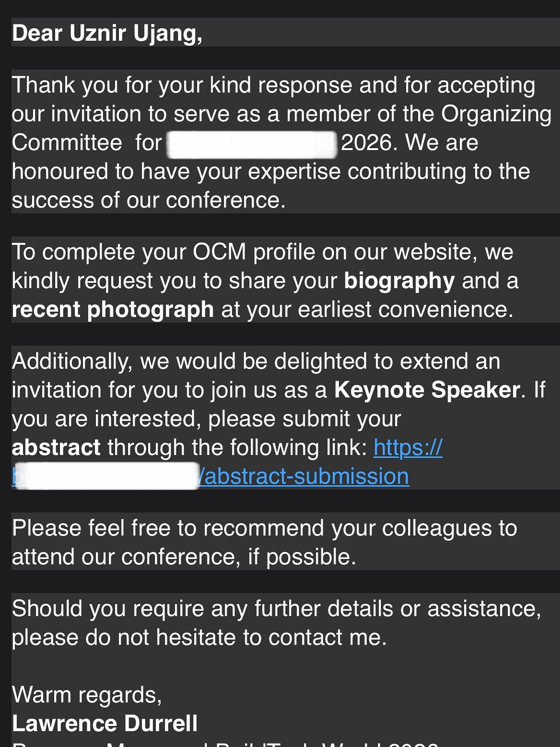Click the 'Warm regards,' closing line
This screenshot has width=560, height=747.
87,695
